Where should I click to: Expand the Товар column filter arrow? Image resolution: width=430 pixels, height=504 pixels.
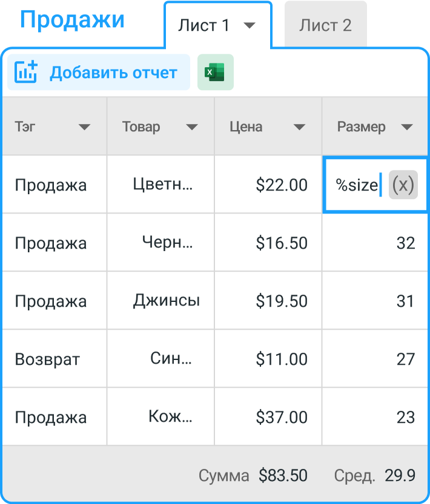click(192, 127)
